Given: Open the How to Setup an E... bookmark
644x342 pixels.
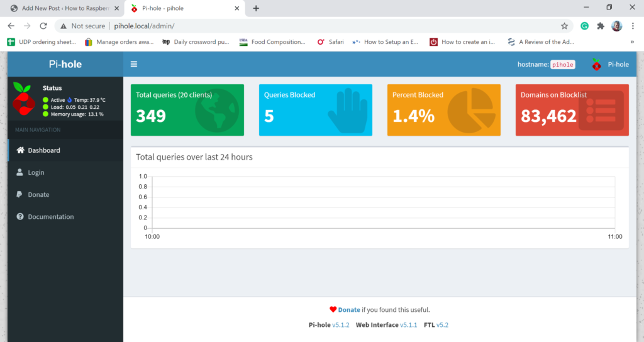Looking at the screenshot, I should pyautogui.click(x=385, y=42).
